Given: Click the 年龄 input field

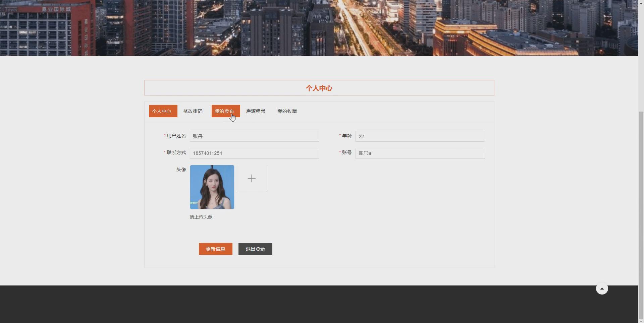Looking at the screenshot, I should click(x=420, y=136).
